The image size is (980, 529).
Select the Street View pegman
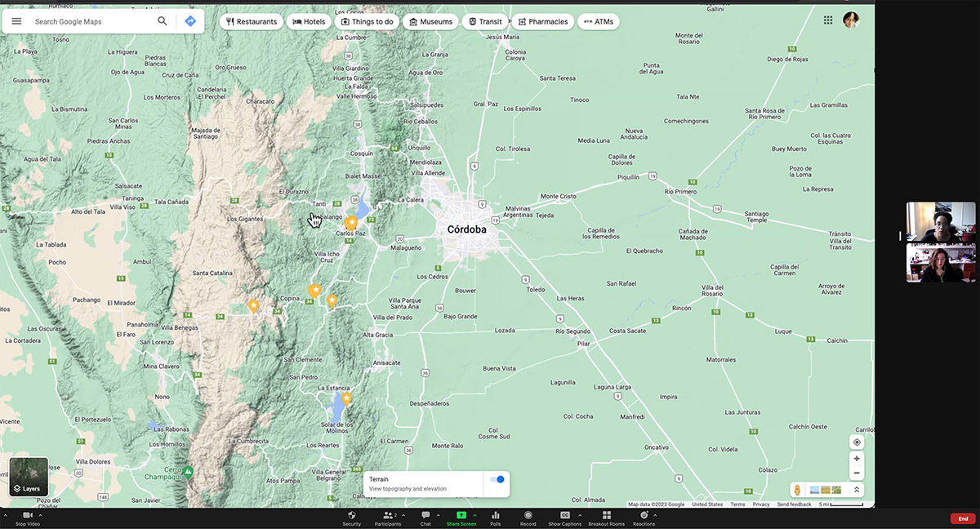pyautogui.click(x=797, y=490)
